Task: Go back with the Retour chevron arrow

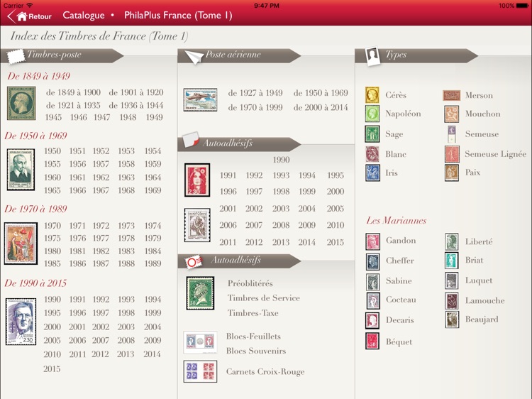Action: [11, 16]
